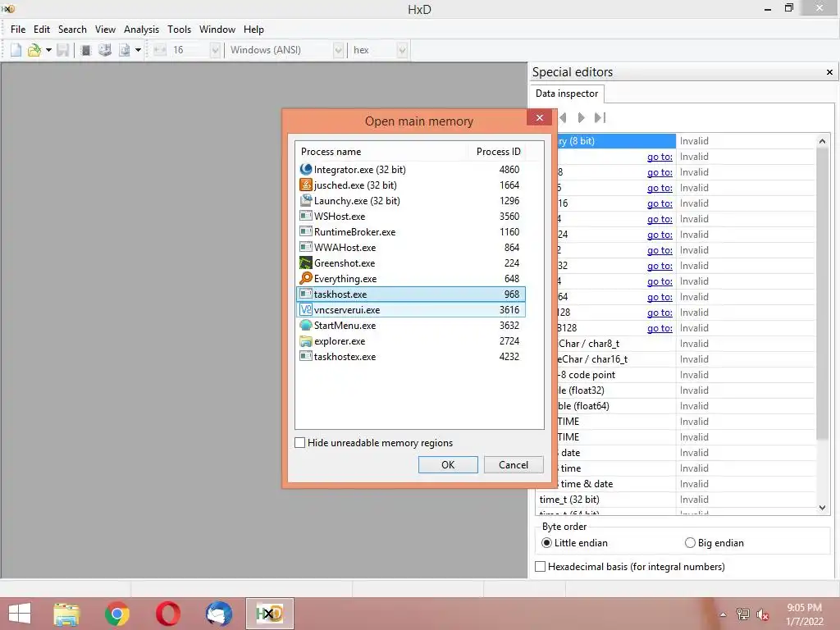
Task: Click the jusched.exe Java icon
Action: (x=306, y=185)
